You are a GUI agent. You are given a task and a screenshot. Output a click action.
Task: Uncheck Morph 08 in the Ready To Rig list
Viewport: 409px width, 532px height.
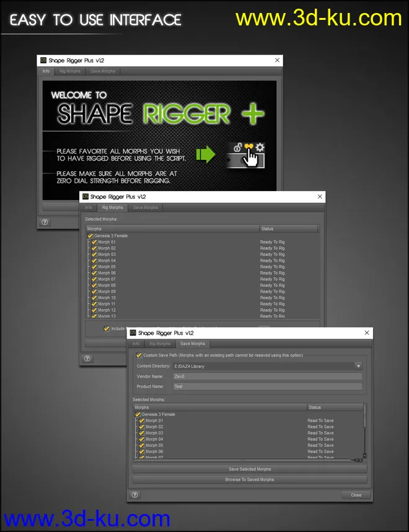coord(94,285)
